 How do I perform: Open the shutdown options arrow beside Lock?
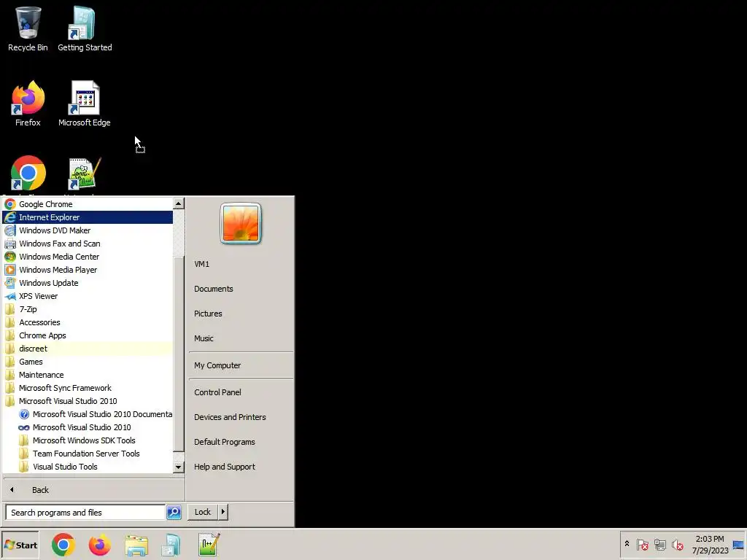point(223,512)
